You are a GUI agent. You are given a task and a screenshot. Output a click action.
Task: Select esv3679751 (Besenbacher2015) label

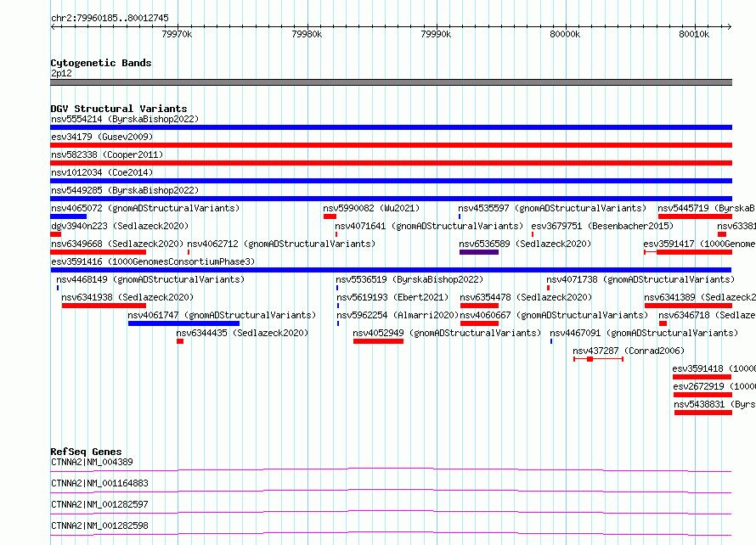602,226
